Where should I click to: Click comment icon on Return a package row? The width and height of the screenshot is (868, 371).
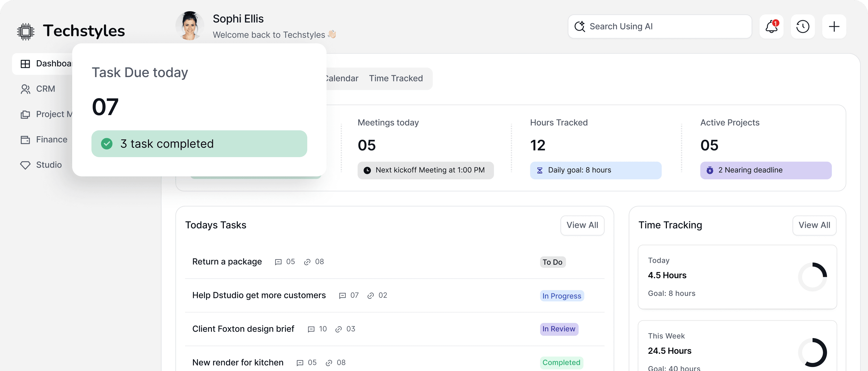point(278,262)
